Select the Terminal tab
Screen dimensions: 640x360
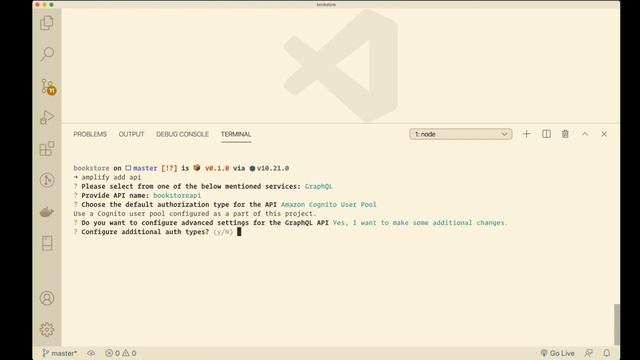(236, 134)
